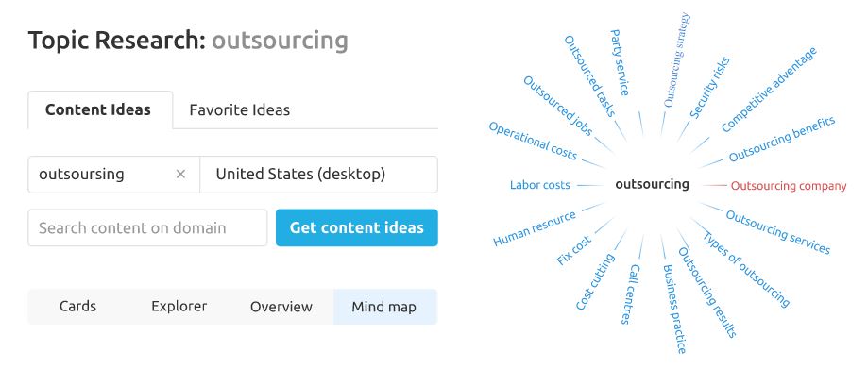Select the Labor costs subtopic
The image size is (868, 369).
click(539, 185)
